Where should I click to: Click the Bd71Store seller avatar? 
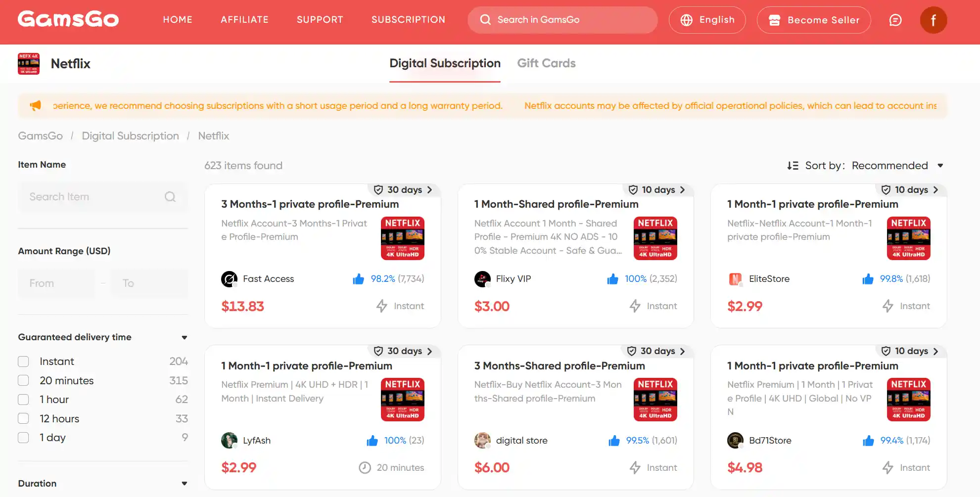(735, 440)
